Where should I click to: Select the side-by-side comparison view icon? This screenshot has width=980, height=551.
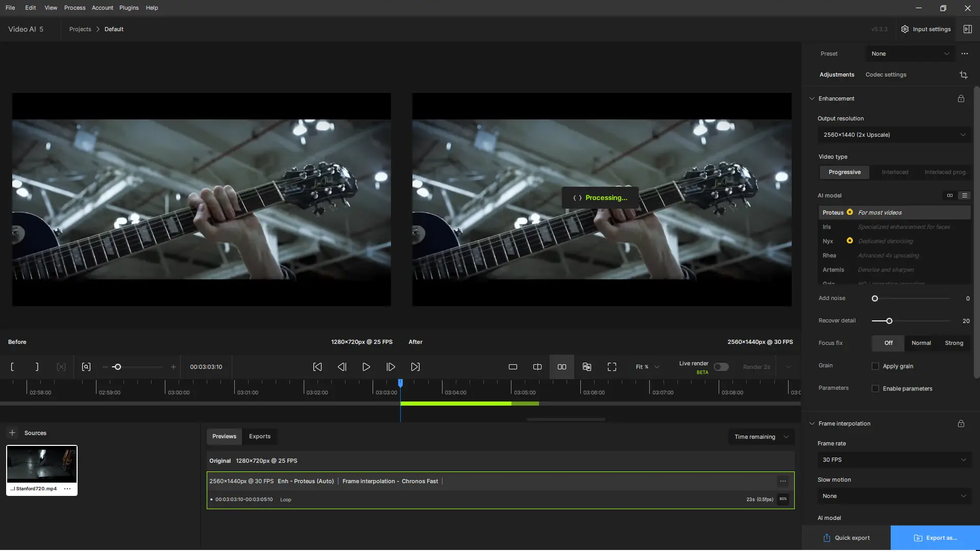[561, 367]
